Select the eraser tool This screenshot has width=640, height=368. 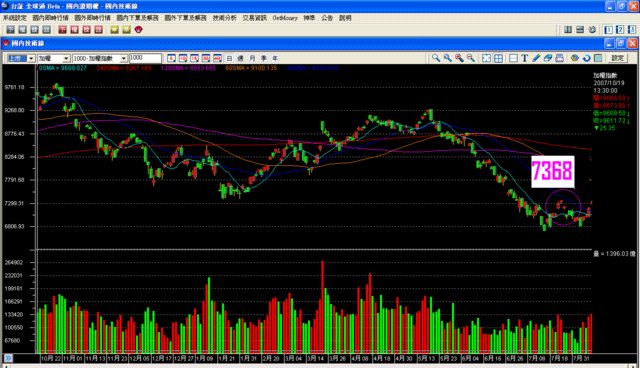click(x=547, y=58)
